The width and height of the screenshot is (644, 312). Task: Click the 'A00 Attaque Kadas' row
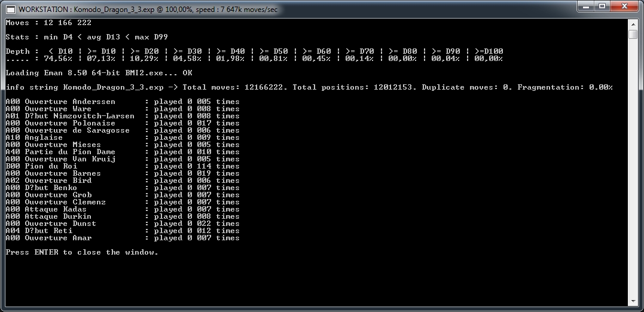tap(123, 209)
